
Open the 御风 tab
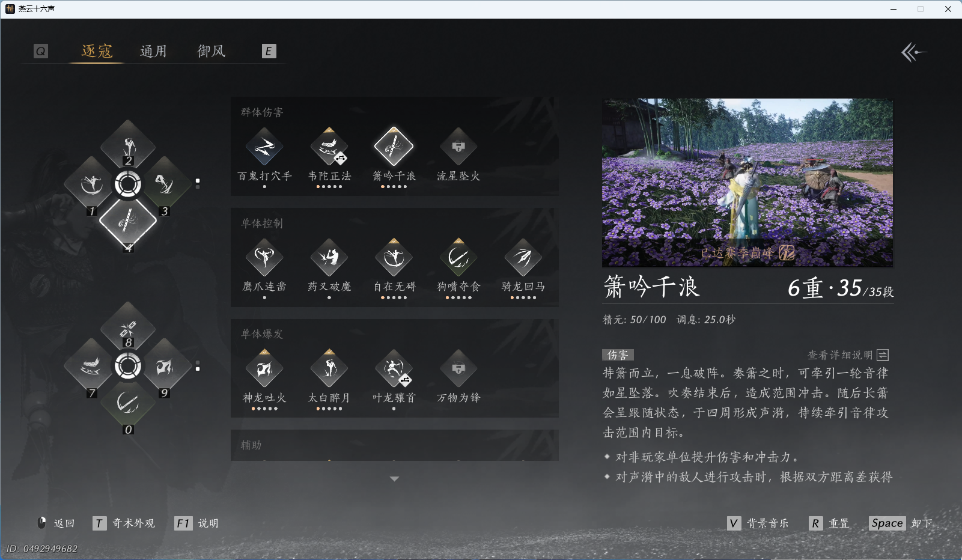coord(211,51)
